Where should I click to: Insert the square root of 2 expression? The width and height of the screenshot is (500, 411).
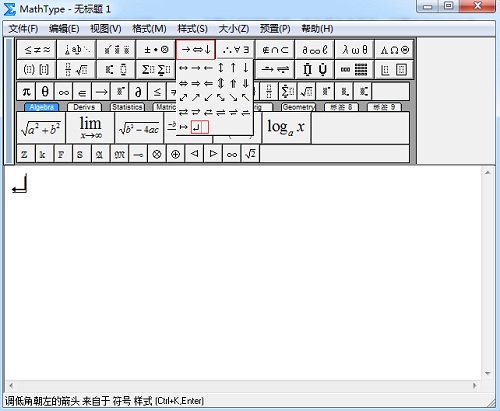pyautogui.click(x=250, y=154)
